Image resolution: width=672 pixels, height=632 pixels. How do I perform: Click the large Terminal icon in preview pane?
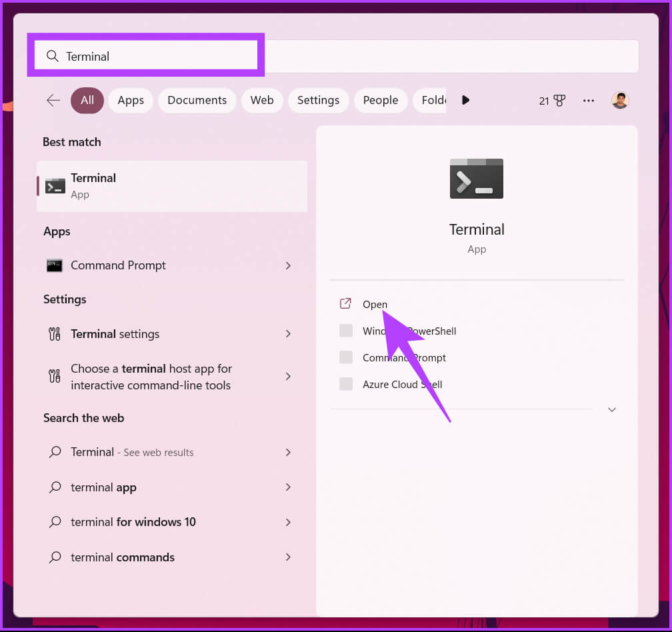[x=476, y=179]
